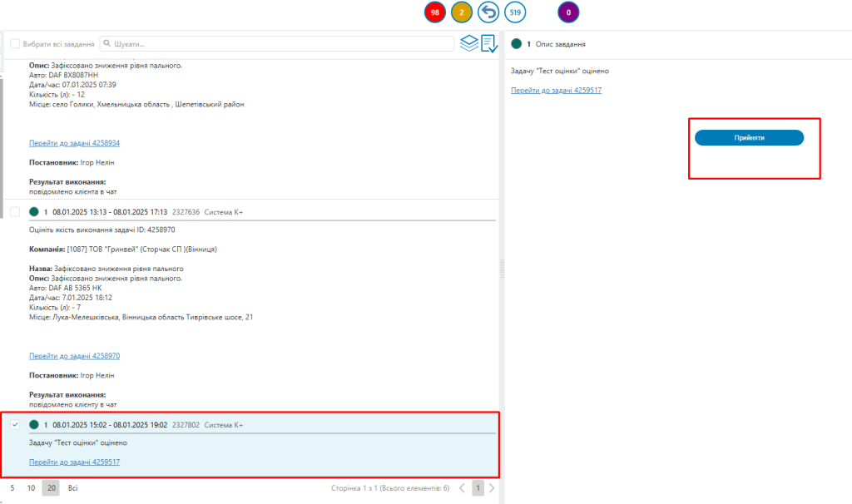Click the red 98 counter badge
The height and width of the screenshot is (504, 852).
click(x=434, y=12)
